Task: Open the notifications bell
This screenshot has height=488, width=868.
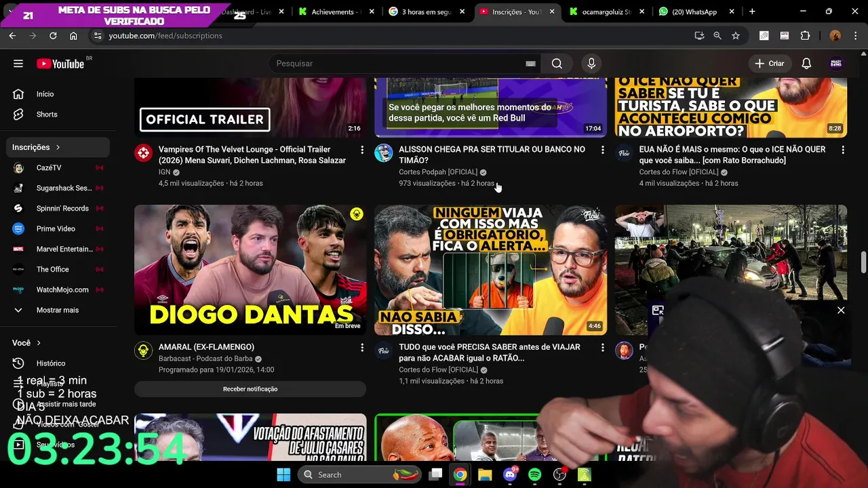Action: point(806,64)
